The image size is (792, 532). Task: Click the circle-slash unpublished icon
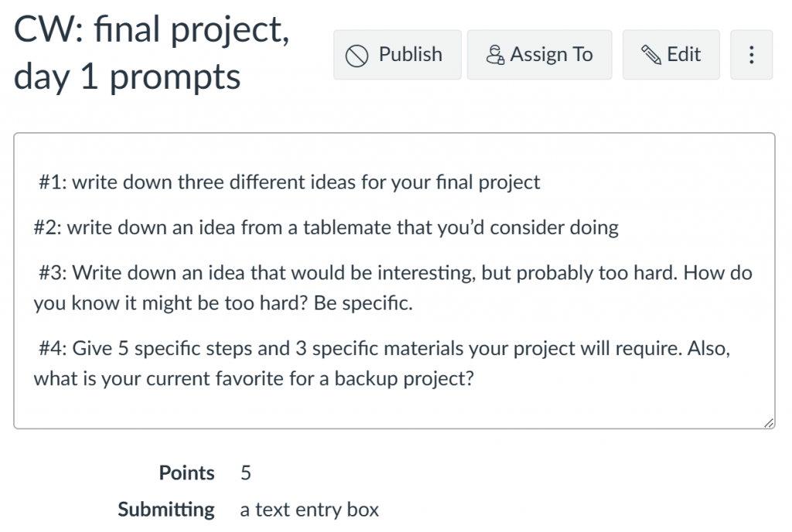coord(357,56)
